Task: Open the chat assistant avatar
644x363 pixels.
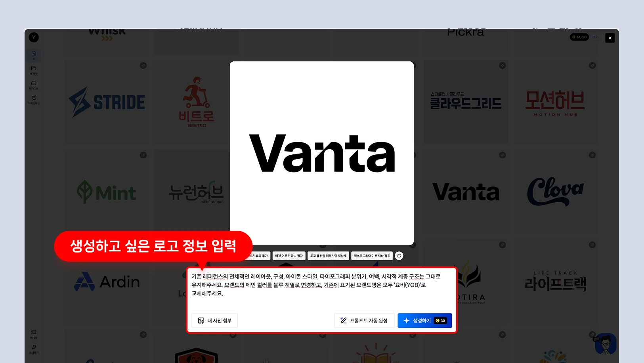Action: [606, 344]
